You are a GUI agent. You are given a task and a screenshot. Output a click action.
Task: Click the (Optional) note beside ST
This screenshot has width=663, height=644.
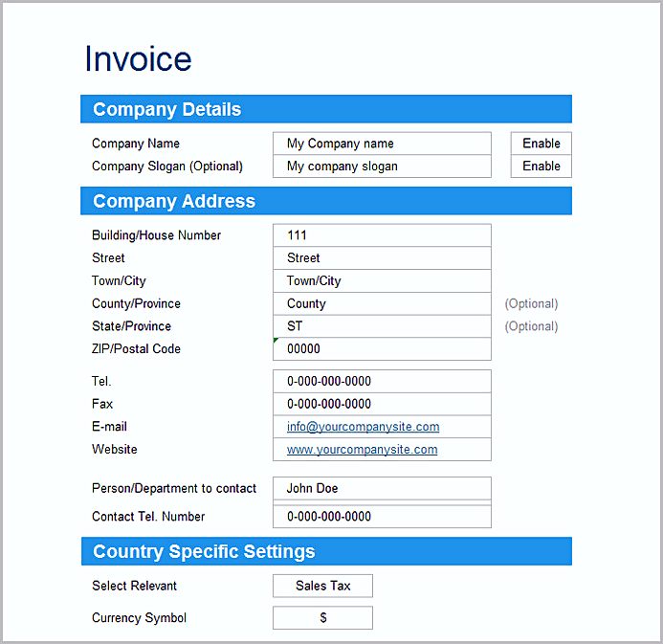(532, 326)
